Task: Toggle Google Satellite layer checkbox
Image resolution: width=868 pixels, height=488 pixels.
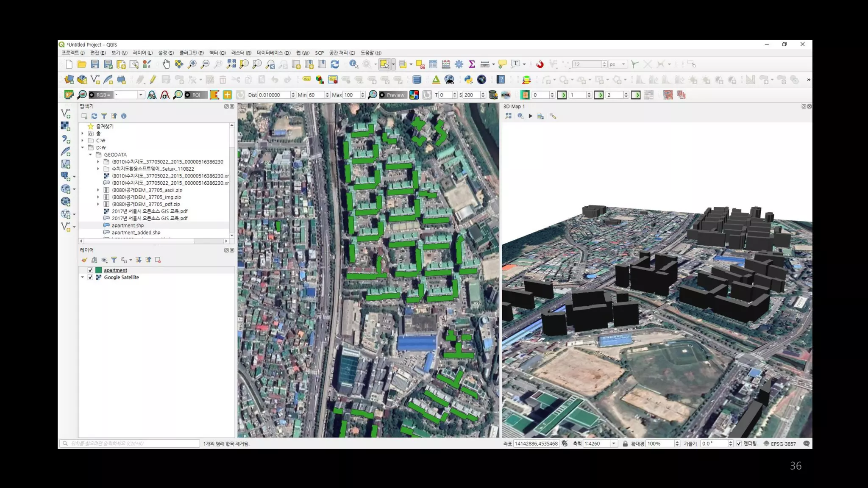Action: pos(90,277)
